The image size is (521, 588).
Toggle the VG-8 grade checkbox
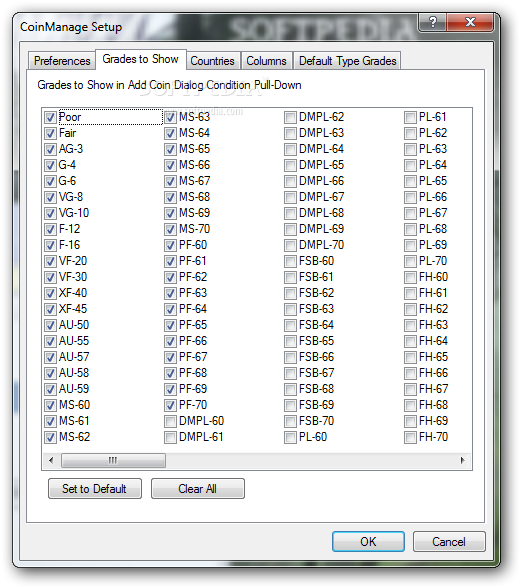click(x=50, y=197)
